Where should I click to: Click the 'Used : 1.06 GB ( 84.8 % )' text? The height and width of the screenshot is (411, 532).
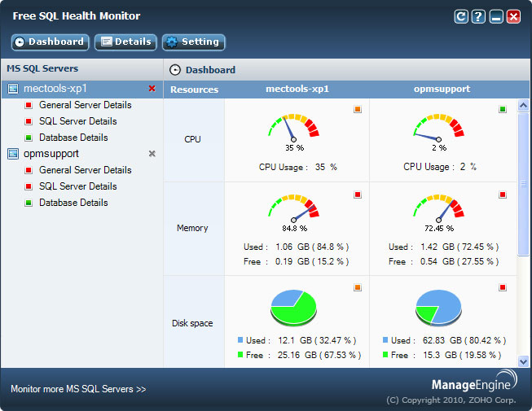pyautogui.click(x=297, y=247)
